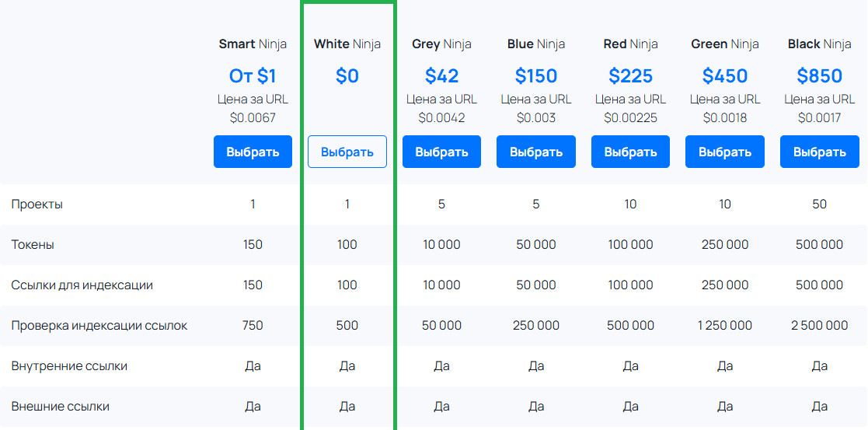Select the Red Ninja plan button
This screenshot has height=430, width=868.
(x=630, y=152)
